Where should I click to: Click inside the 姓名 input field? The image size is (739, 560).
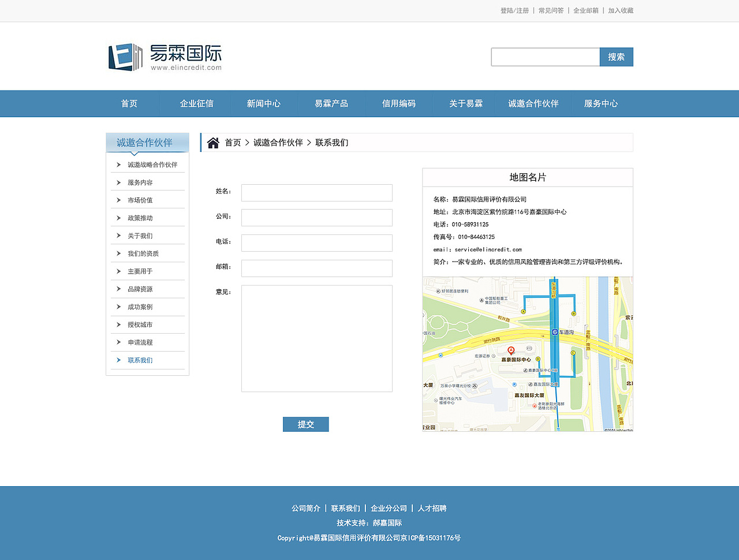point(316,192)
